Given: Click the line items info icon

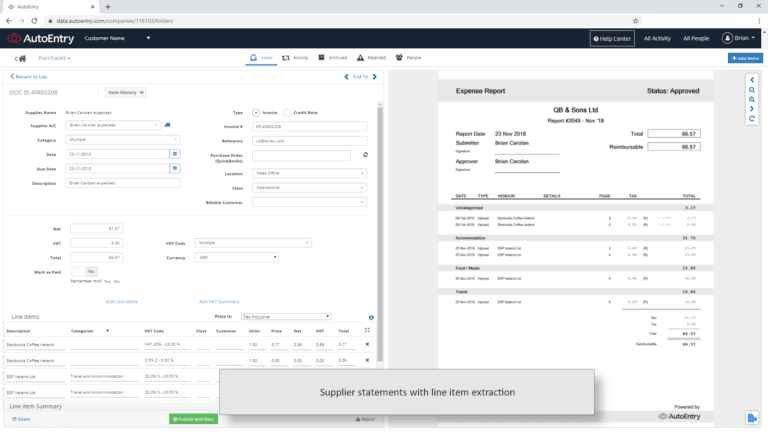Looking at the screenshot, I should [x=371, y=317].
